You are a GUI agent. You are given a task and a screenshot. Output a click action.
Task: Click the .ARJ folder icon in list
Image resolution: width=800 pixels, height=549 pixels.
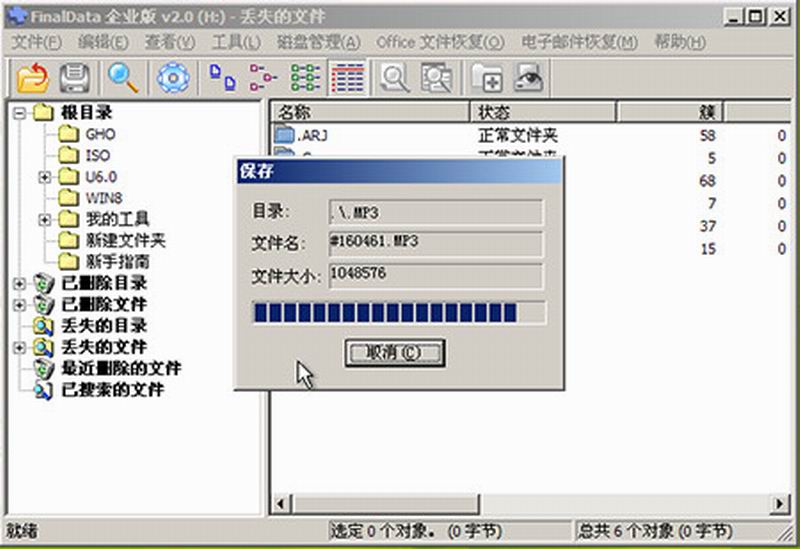tap(284, 135)
